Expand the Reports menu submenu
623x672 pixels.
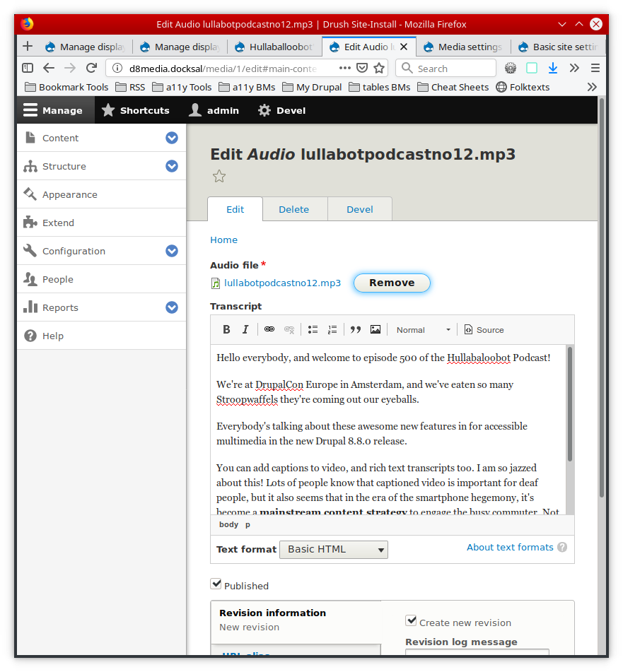coord(172,307)
